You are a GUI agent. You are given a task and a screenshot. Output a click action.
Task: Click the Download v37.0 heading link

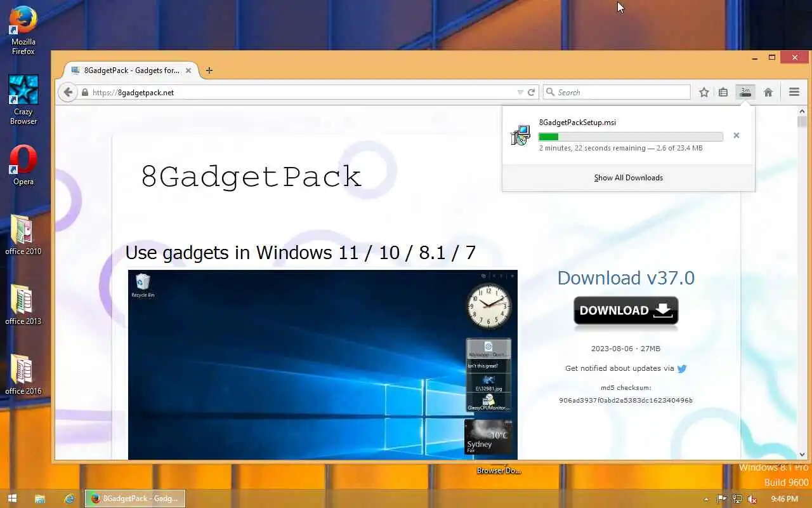pos(626,278)
